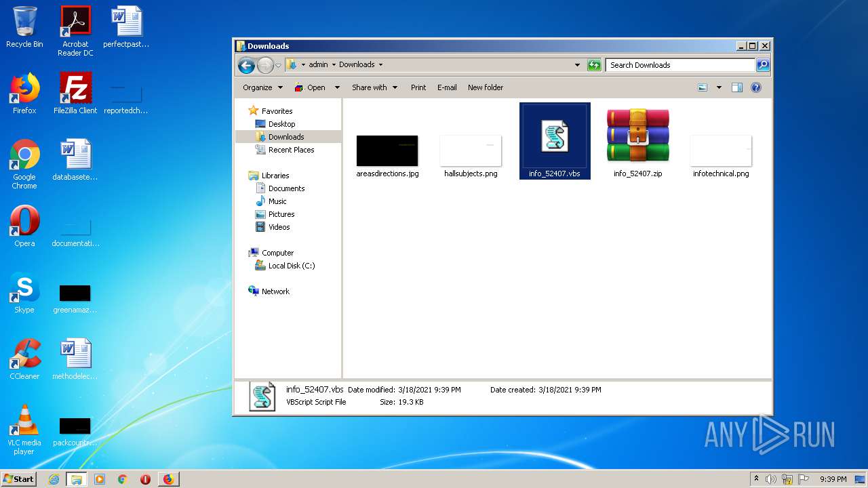Click the search magnifier icon
Viewport: 868px width, 488px height.
click(763, 65)
